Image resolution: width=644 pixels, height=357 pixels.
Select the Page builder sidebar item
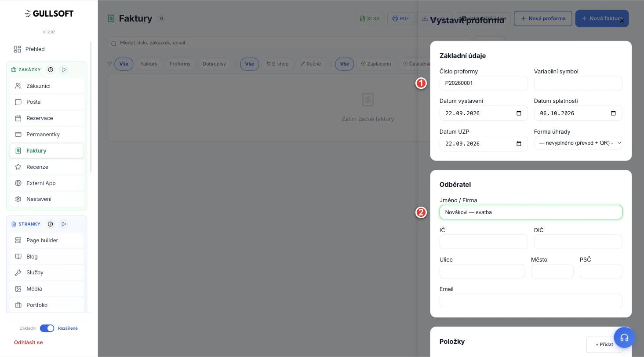(47, 240)
